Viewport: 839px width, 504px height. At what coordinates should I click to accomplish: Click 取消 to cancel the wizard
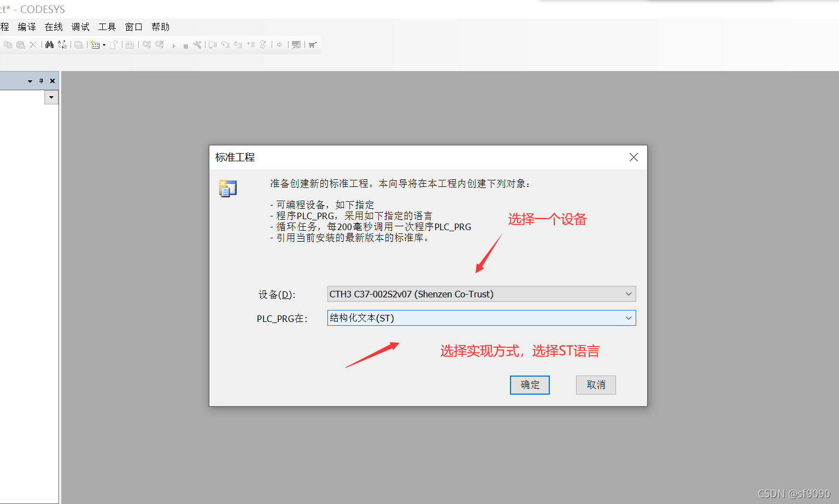(x=596, y=385)
